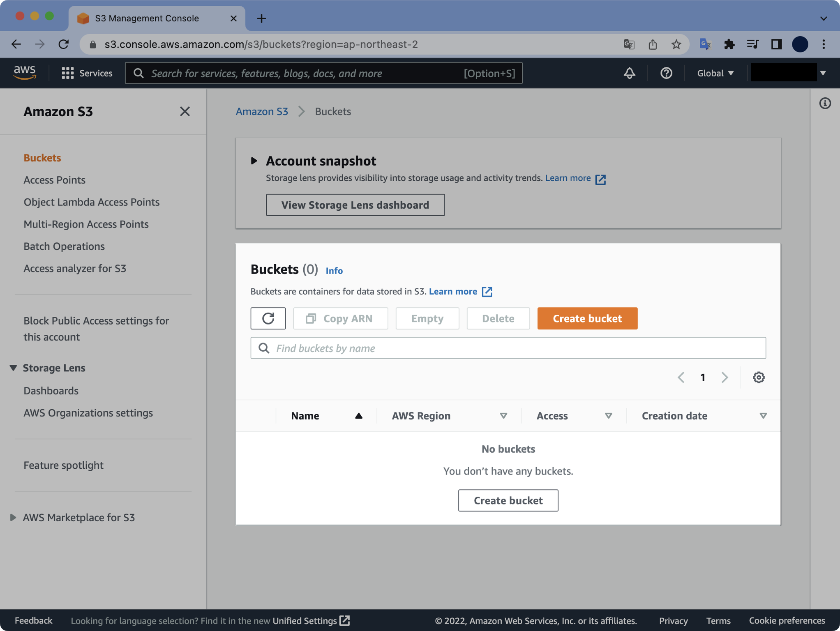Open table preferences gear icon
Image resolution: width=840 pixels, height=631 pixels.
(759, 377)
